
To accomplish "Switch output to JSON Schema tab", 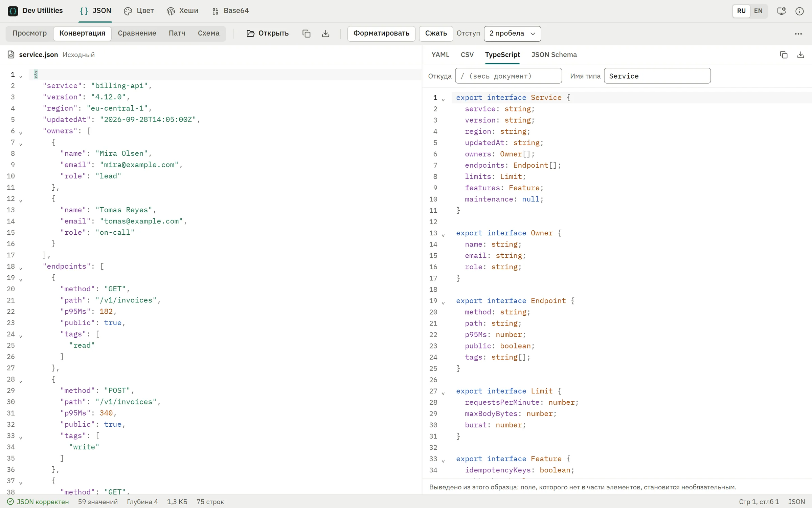I will [x=554, y=55].
